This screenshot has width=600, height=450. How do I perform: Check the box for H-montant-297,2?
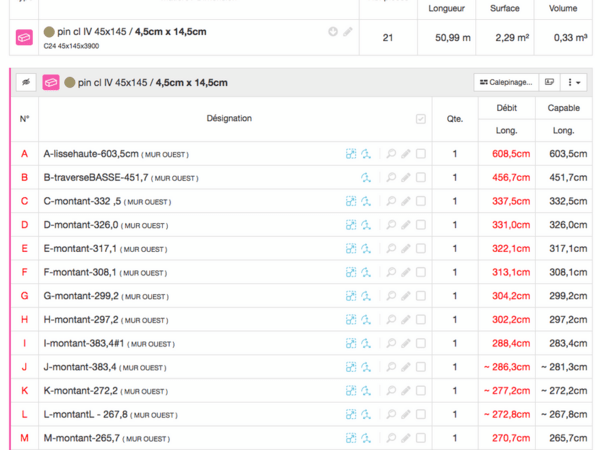pyautogui.click(x=421, y=320)
